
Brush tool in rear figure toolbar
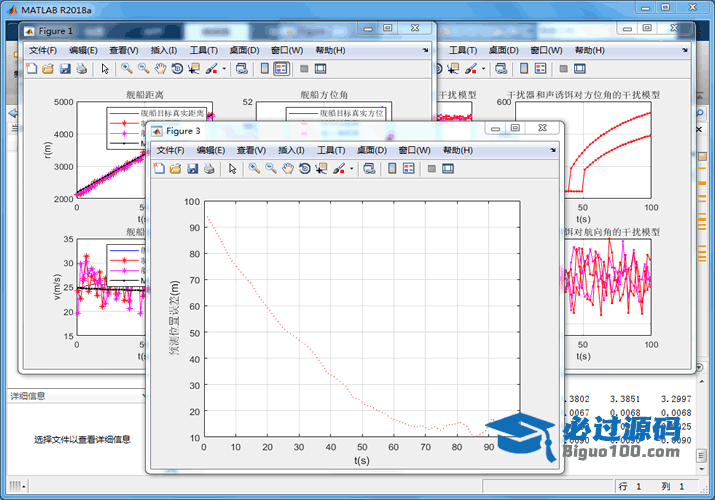471,69
